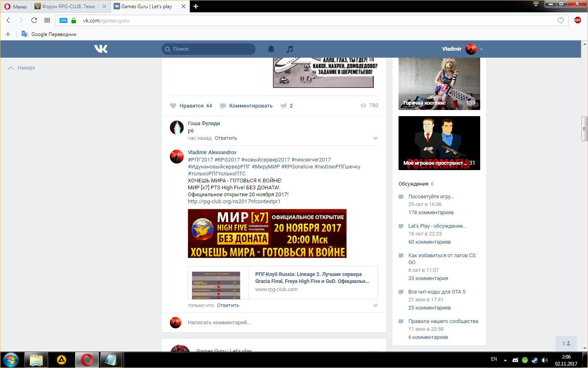Open Opera Speed Dial grid icon

coord(47,20)
